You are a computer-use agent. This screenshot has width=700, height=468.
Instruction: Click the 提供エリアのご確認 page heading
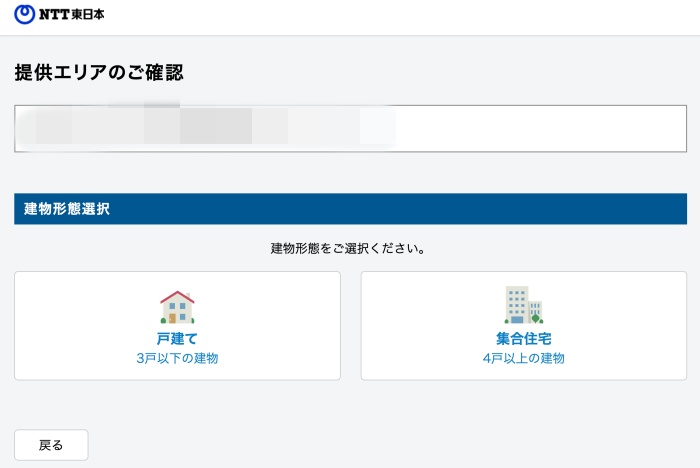coord(99,72)
